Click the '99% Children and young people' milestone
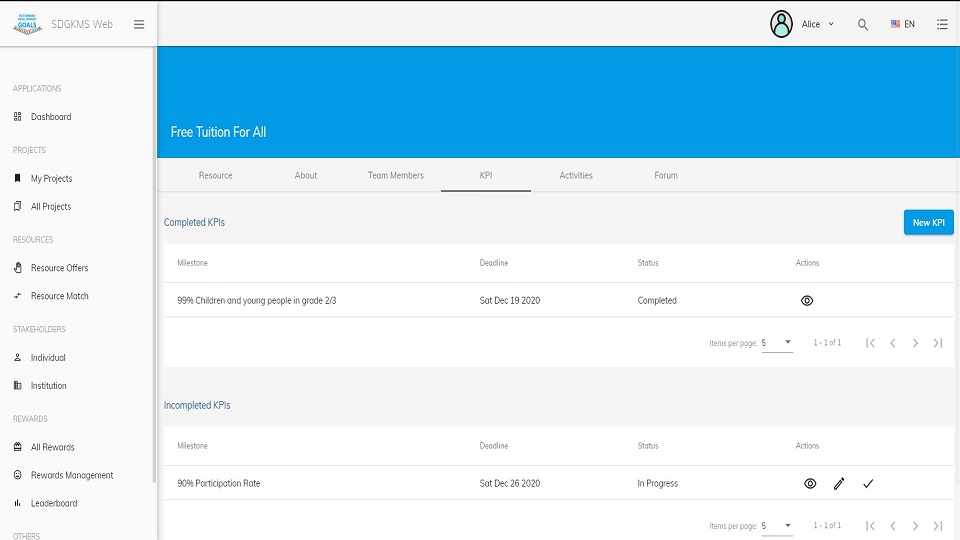The image size is (960, 540). coord(257,301)
